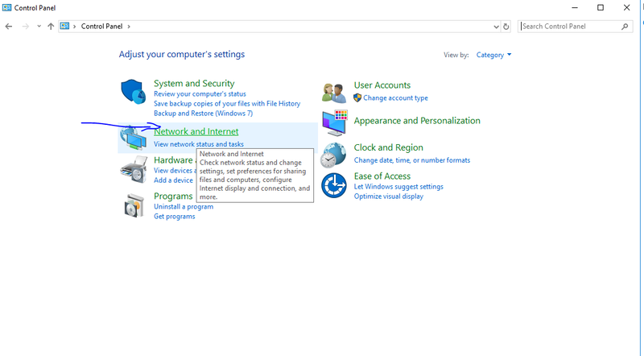Open Add a device link

[x=173, y=180]
